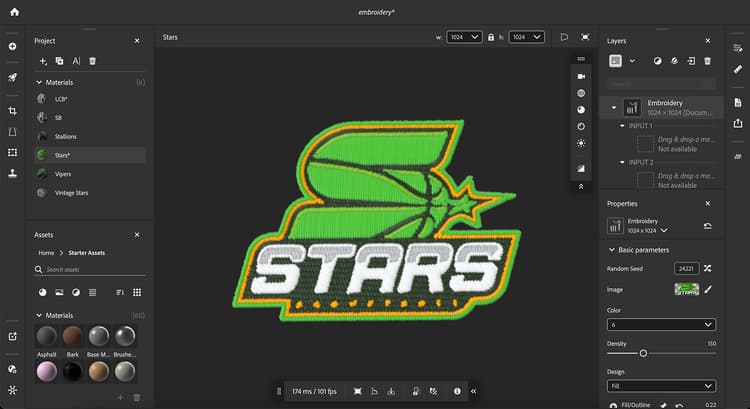This screenshot has height=409, width=750.
Task: Click the circular plus create icon in left sidebar
Action: tap(12, 46)
